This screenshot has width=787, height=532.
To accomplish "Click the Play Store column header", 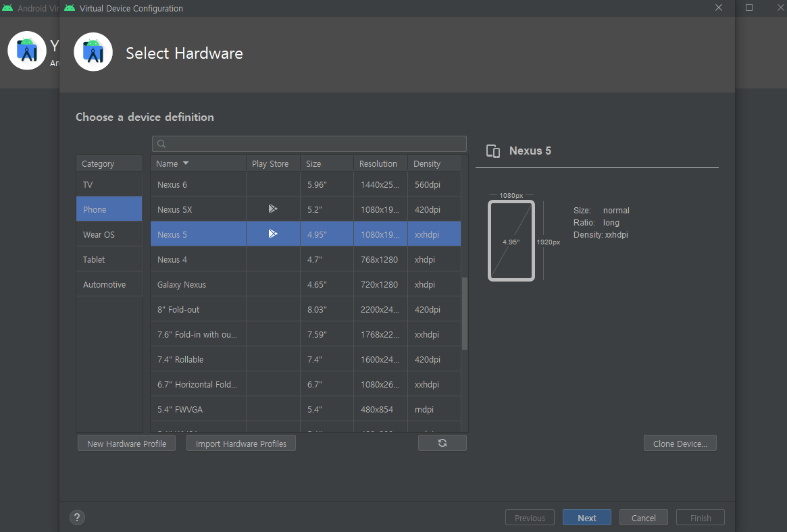I will point(272,163).
